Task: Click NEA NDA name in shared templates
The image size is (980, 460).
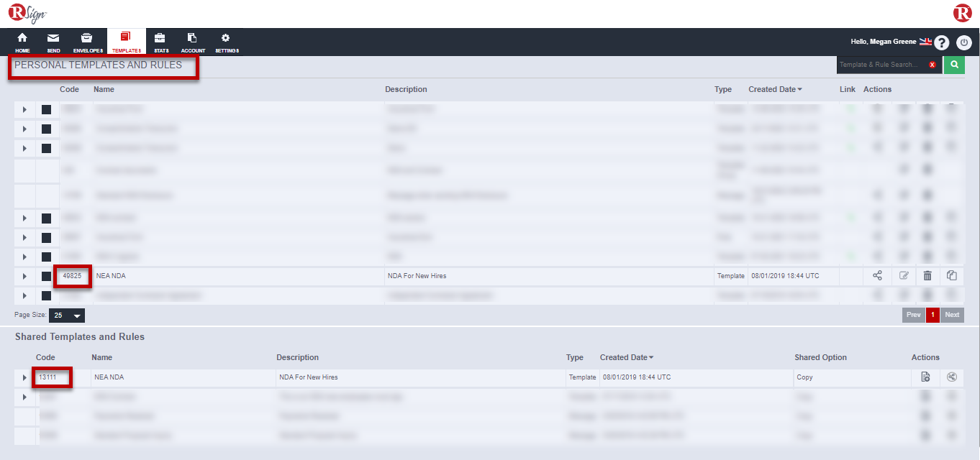Action: (109, 377)
